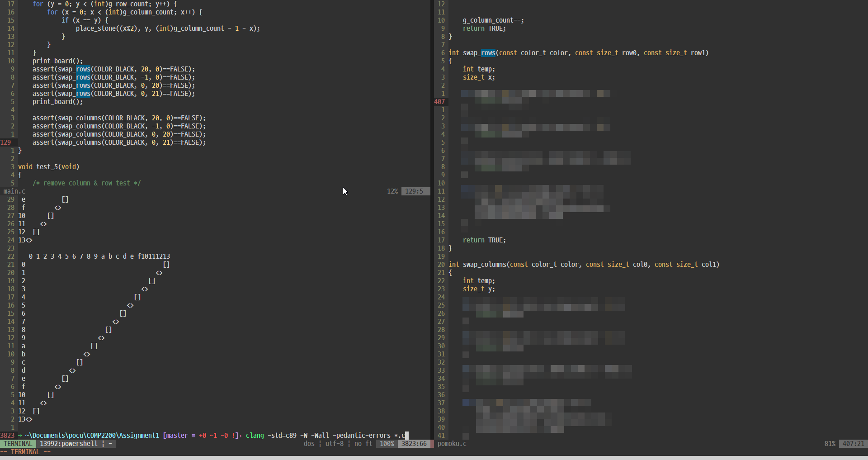The image size is (868, 460).
Task: Click the '13<>' last board row in terminal
Action: 25,419
